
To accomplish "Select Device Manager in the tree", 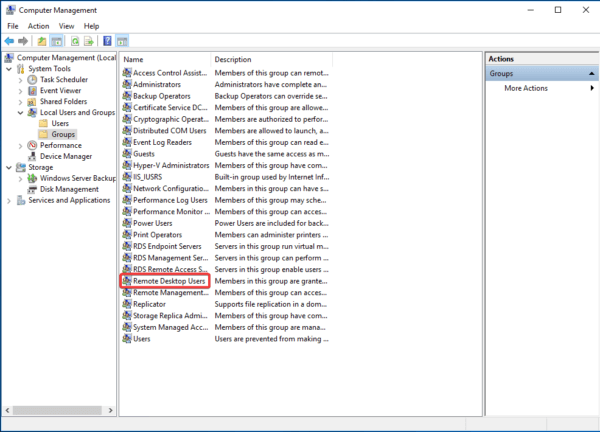I will [x=65, y=156].
